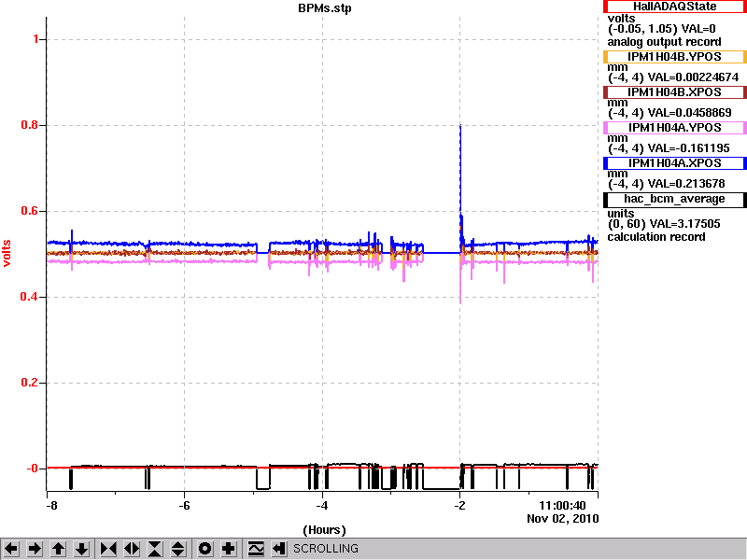Shift the plot up with the up arrow
This screenshot has width=747, height=560.
point(59,549)
